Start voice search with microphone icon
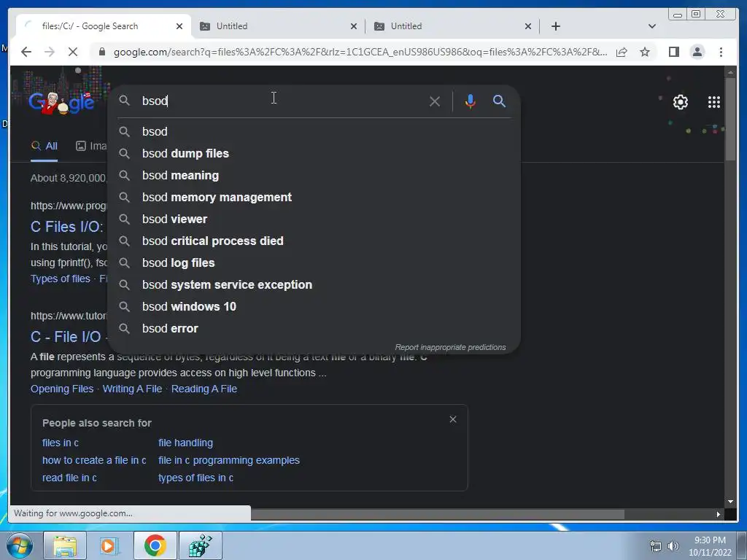The width and height of the screenshot is (747, 560). [471, 101]
